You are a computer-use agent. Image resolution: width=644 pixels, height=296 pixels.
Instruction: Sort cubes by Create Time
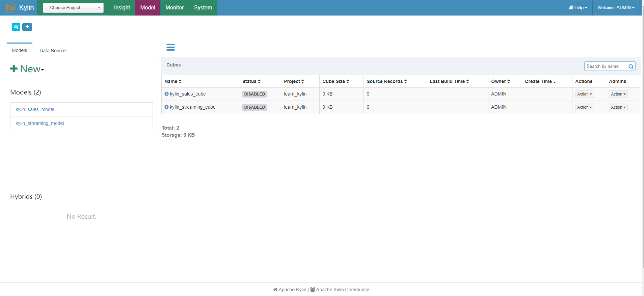pos(540,81)
